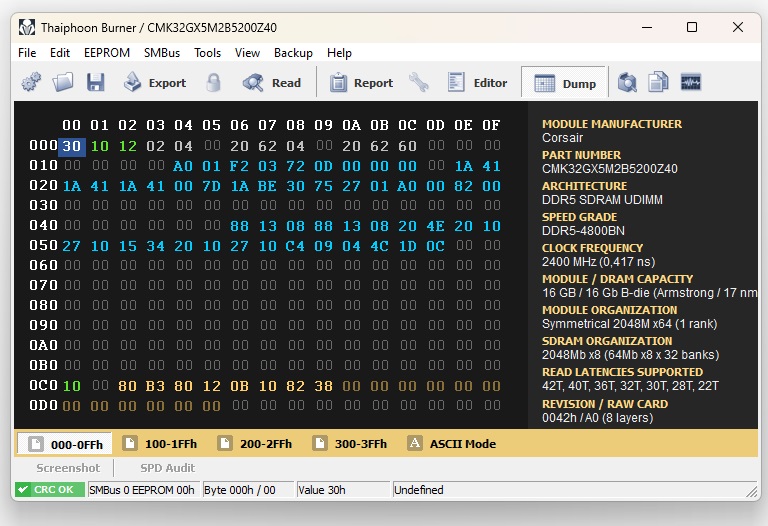Click the SPD Audit button
The image size is (768, 526).
[168, 468]
